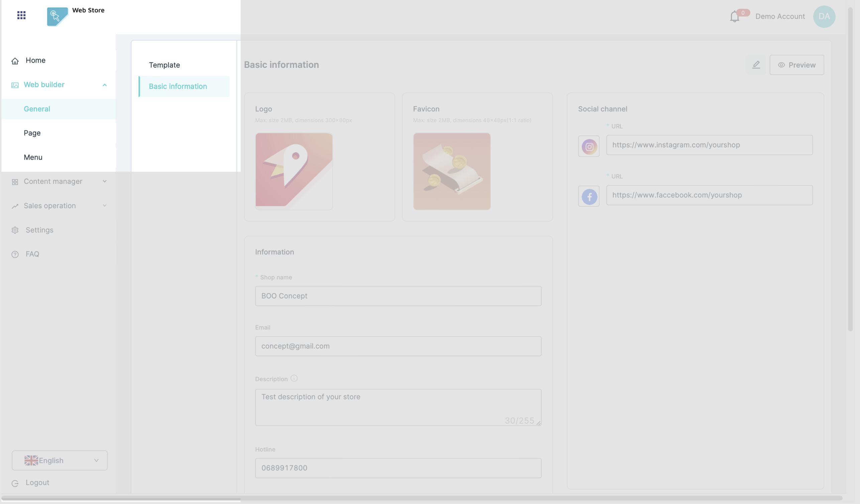Open notifications bell icon
This screenshot has height=504, width=860.
[x=734, y=17]
